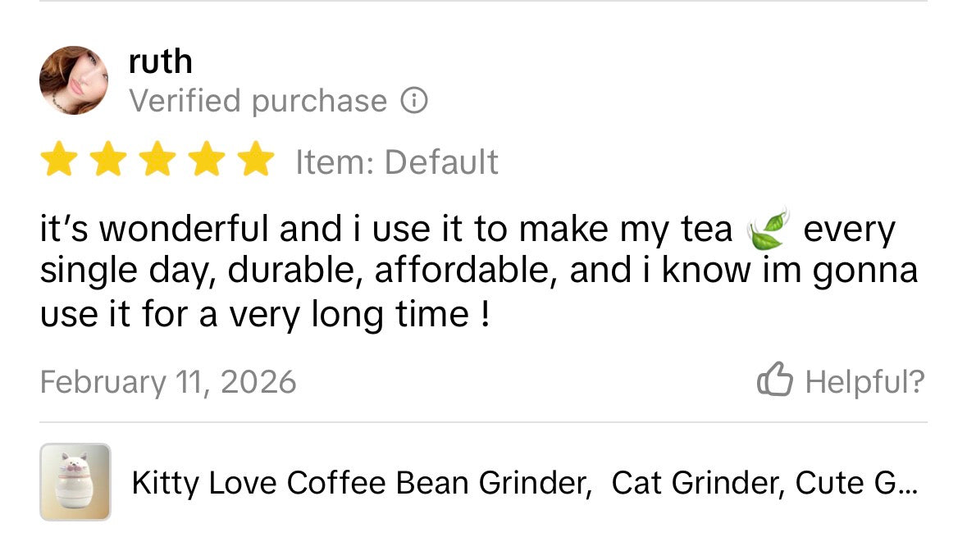967x560 pixels.
Task: Open reviewer ruth's profile avatar
Action: click(74, 80)
